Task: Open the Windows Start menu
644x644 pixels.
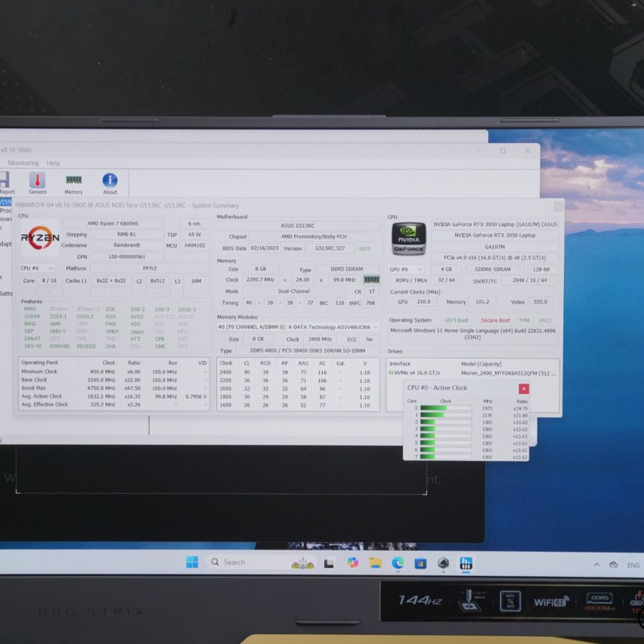Action: [192, 562]
